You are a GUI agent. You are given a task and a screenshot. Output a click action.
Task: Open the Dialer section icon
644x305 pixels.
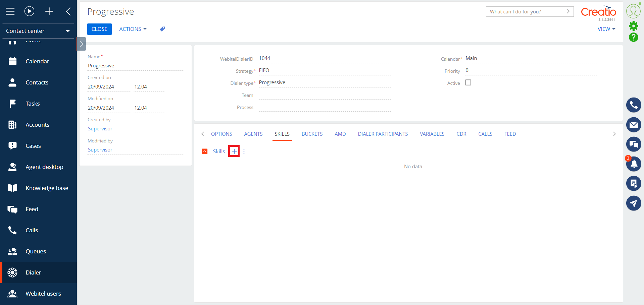(x=12, y=272)
